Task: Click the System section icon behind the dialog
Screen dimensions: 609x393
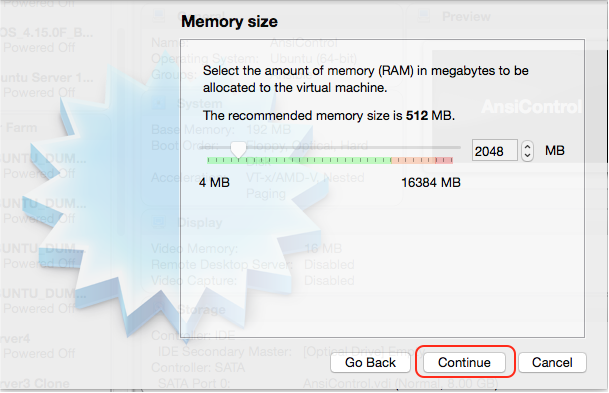Action: pos(158,103)
